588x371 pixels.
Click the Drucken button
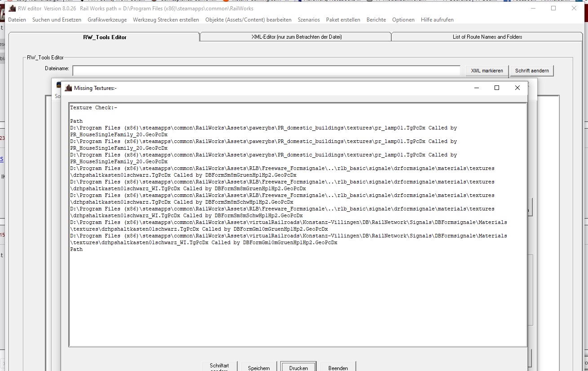pos(299,367)
